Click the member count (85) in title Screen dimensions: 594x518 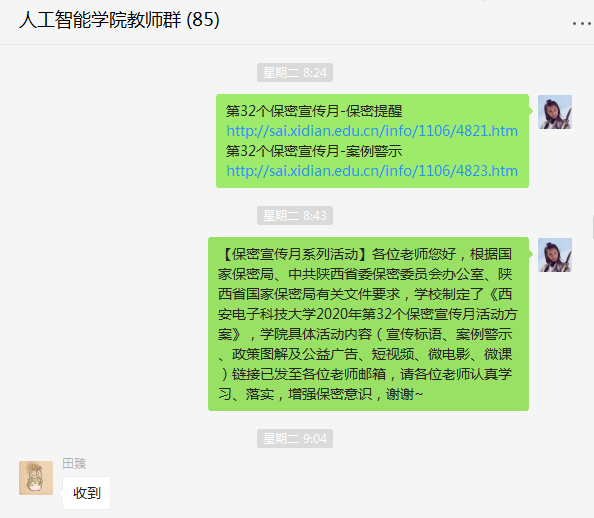(x=203, y=20)
